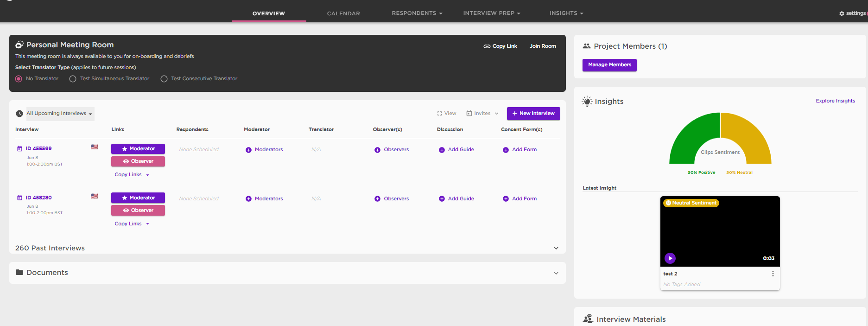Open the three-dot menu on test 2 clip
The image size is (868, 326).
tap(773, 274)
